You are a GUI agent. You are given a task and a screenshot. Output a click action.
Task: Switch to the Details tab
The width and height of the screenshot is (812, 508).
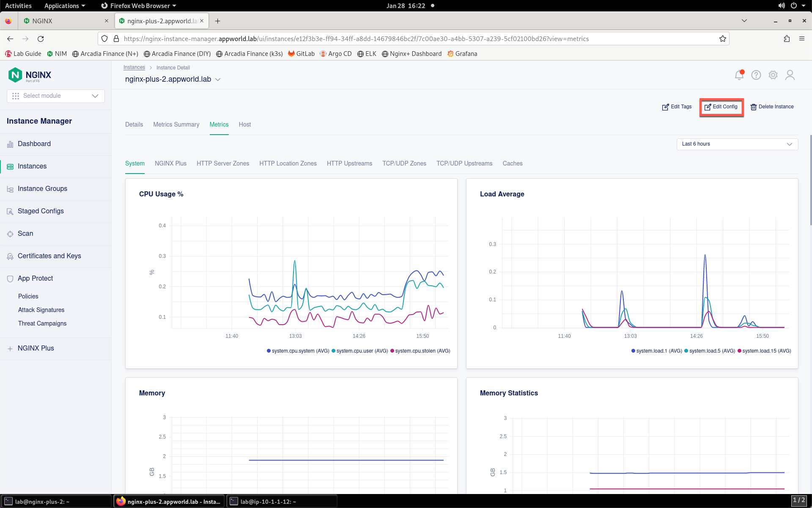[x=134, y=124]
